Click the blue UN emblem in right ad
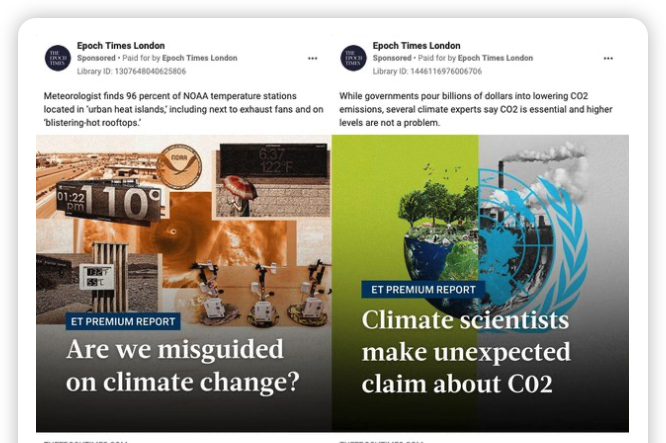The width and height of the screenshot is (666, 443). [x=533, y=238]
